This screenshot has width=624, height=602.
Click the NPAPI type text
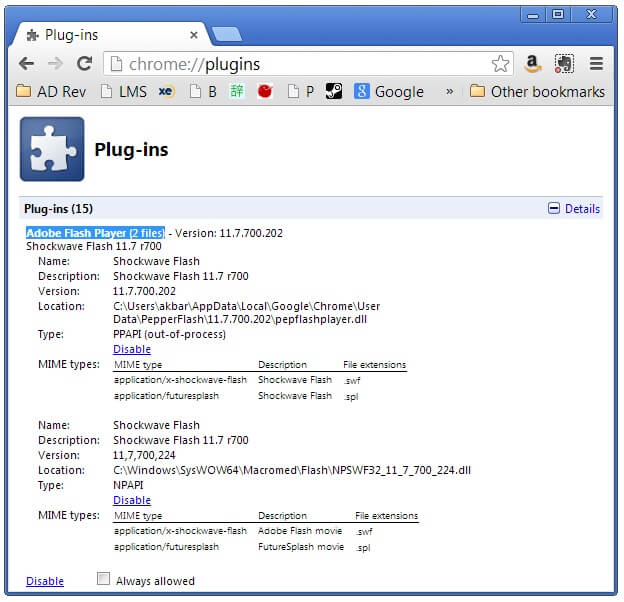[128, 485]
